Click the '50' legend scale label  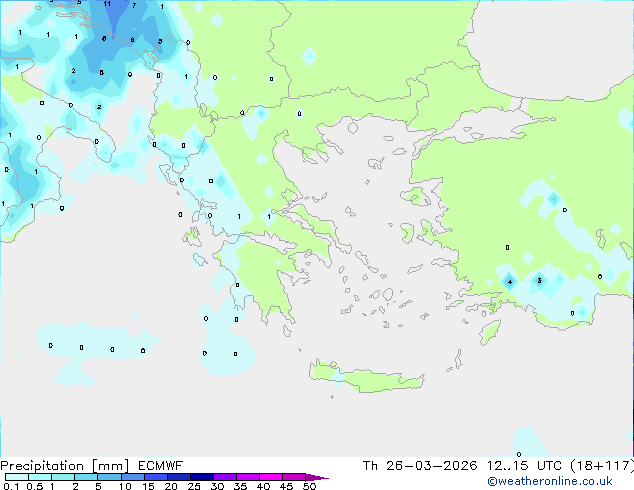coord(309,486)
